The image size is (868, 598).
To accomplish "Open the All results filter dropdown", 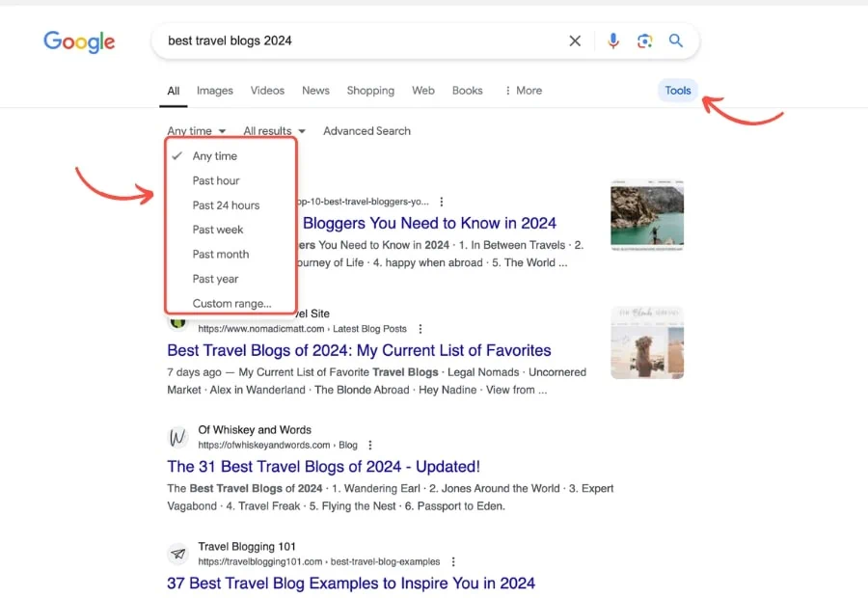I will pos(274,130).
